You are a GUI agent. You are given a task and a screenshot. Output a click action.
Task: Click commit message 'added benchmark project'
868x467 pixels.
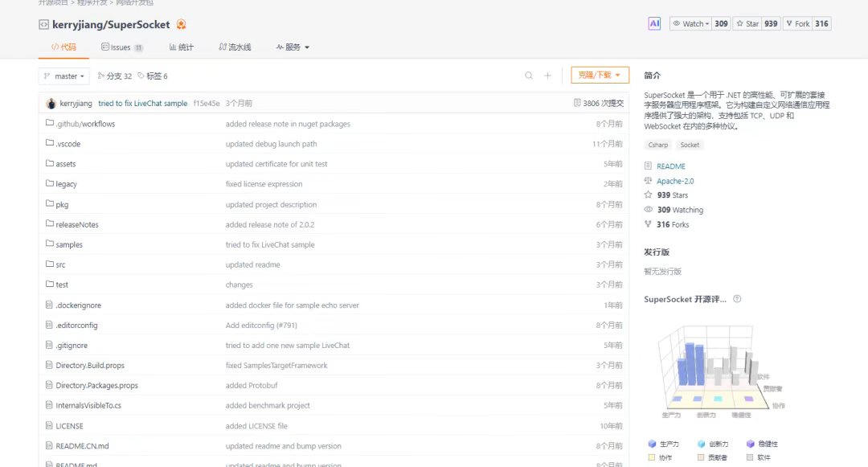[x=268, y=406]
